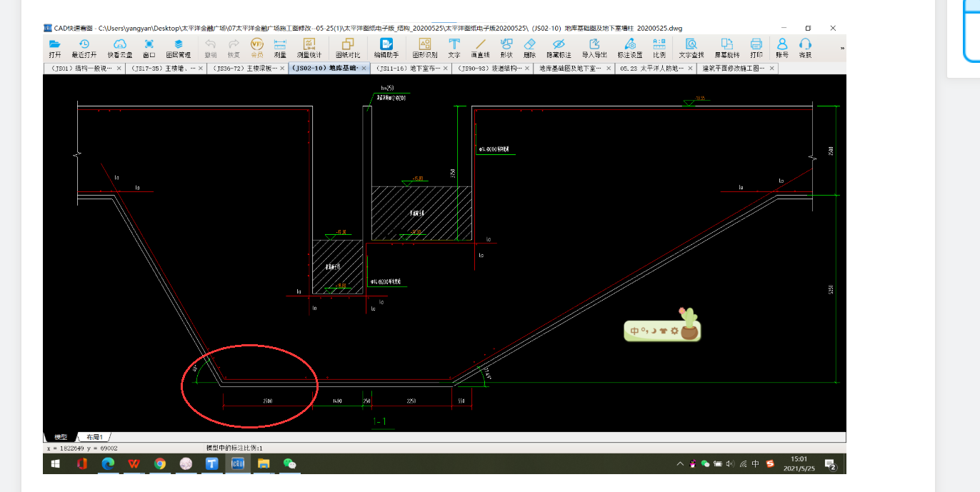
Task: Expand the system tray hidden icons
Action: coord(681,464)
